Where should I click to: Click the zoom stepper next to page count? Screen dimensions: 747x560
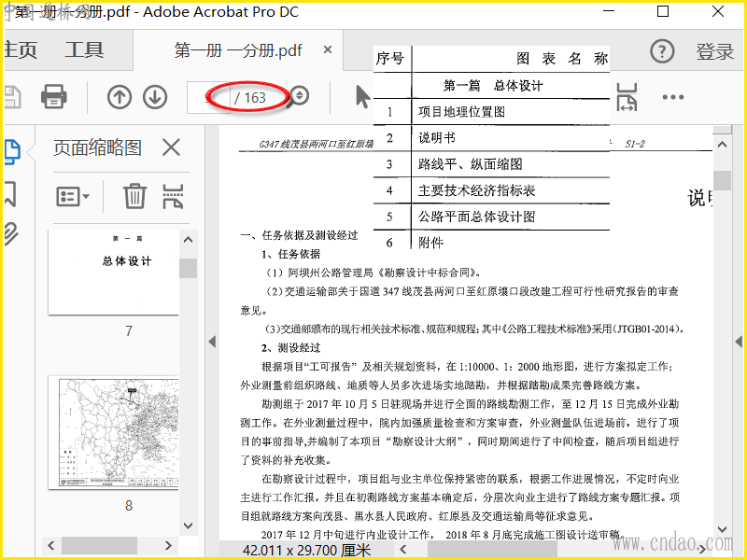[x=299, y=95]
